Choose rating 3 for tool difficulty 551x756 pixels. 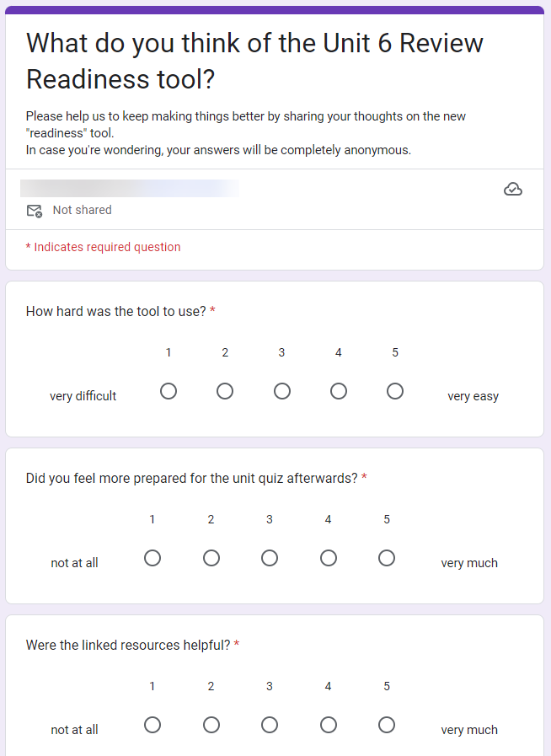(x=282, y=391)
